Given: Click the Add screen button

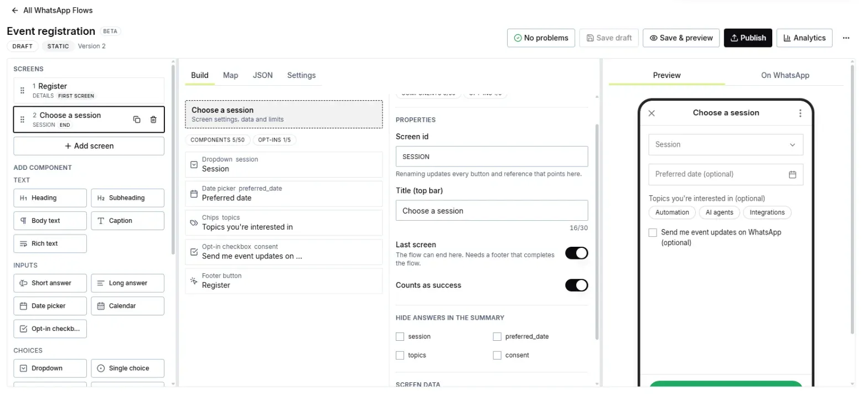Looking at the screenshot, I should point(89,146).
